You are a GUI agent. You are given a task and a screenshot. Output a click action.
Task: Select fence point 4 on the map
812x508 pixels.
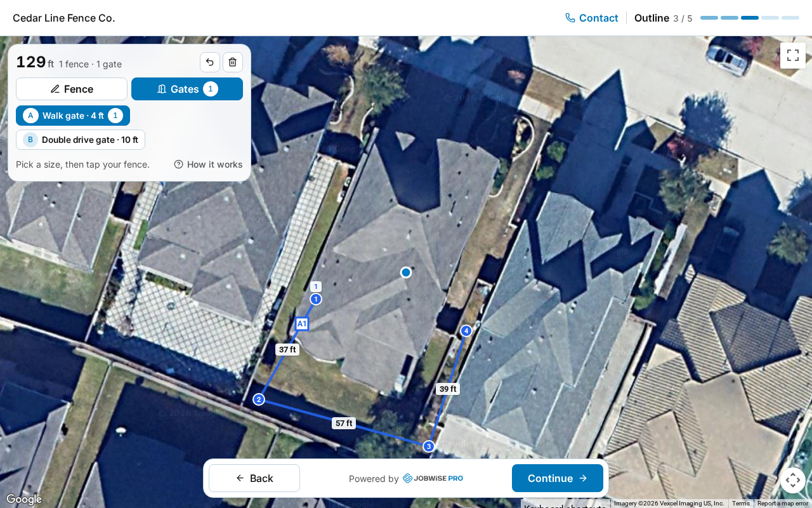pyautogui.click(x=466, y=331)
